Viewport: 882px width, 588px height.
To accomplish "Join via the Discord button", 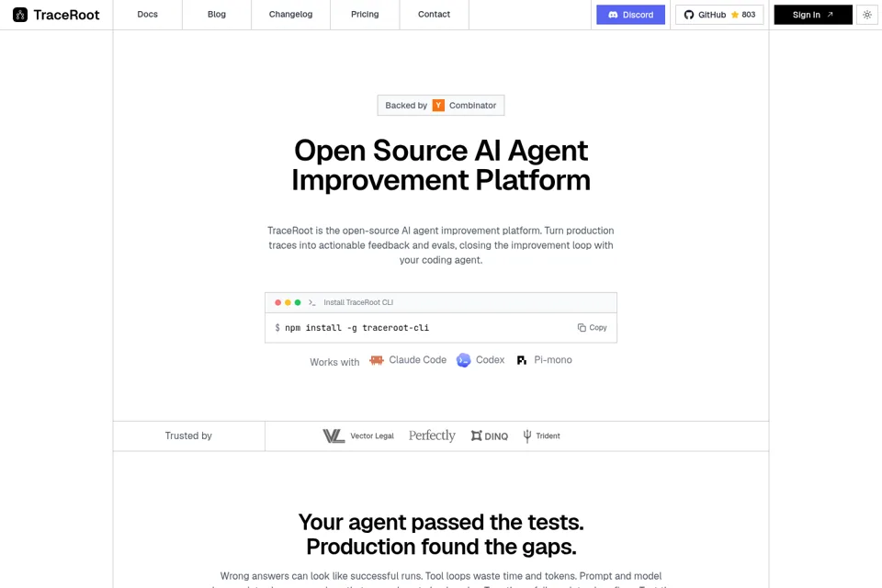I will click(x=630, y=15).
